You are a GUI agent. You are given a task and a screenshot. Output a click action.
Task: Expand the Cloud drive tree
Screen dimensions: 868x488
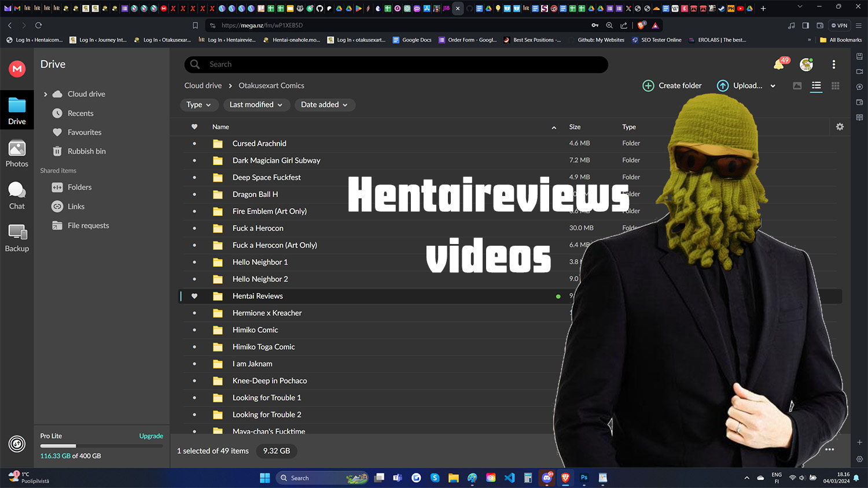point(46,94)
